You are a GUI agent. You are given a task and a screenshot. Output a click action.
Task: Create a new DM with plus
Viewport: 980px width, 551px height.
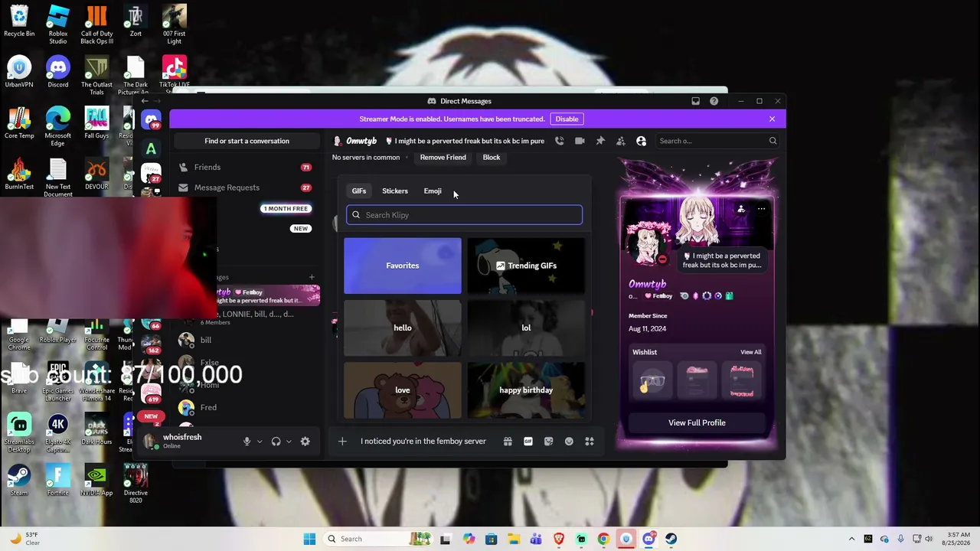[x=312, y=277]
